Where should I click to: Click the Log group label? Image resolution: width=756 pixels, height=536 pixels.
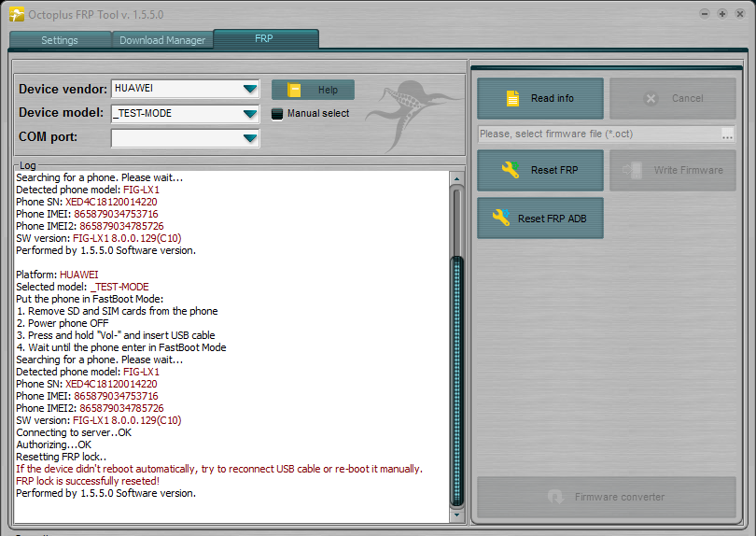[27, 165]
